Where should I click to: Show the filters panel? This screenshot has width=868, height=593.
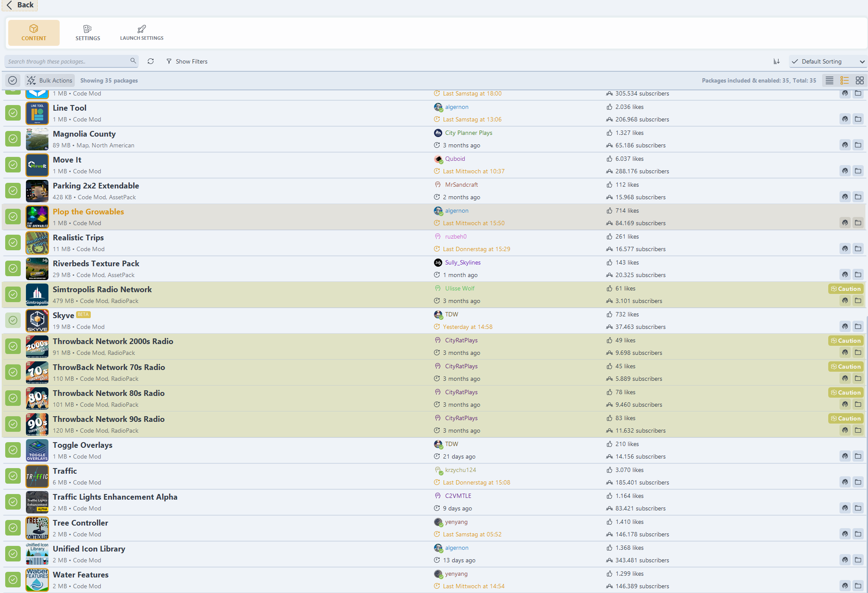tap(187, 61)
